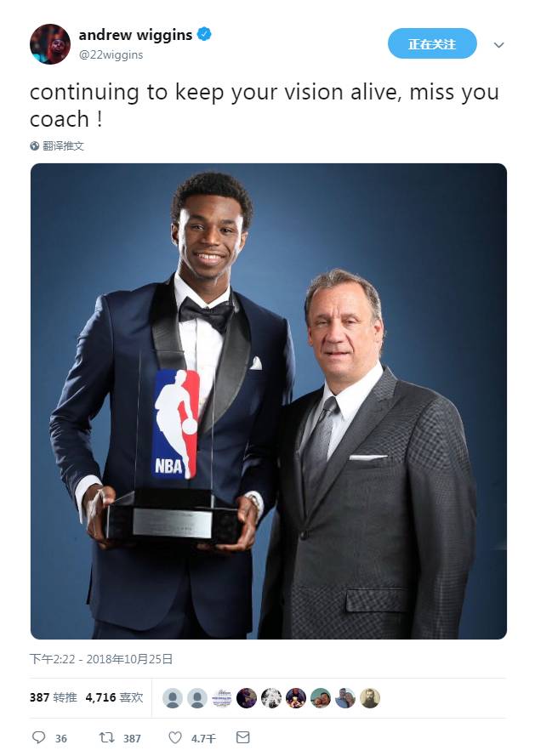Open the first liker's gray default avatar

(x=172, y=697)
